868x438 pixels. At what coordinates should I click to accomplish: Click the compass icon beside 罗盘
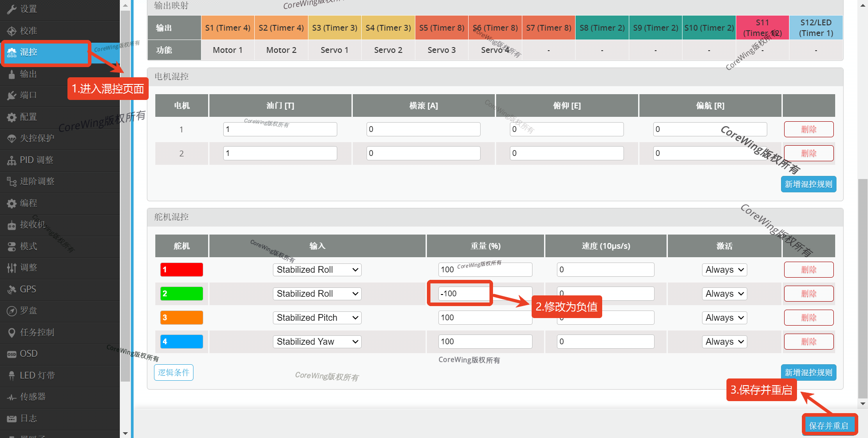pos(12,311)
